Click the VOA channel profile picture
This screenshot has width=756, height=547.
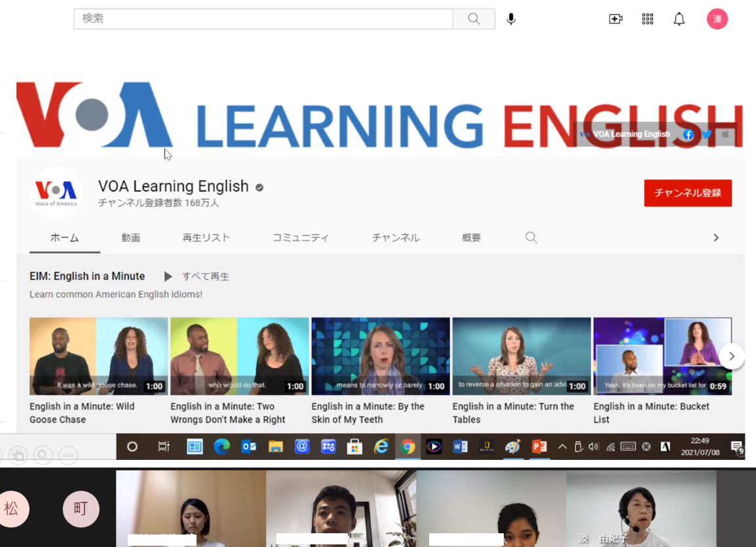(x=56, y=193)
